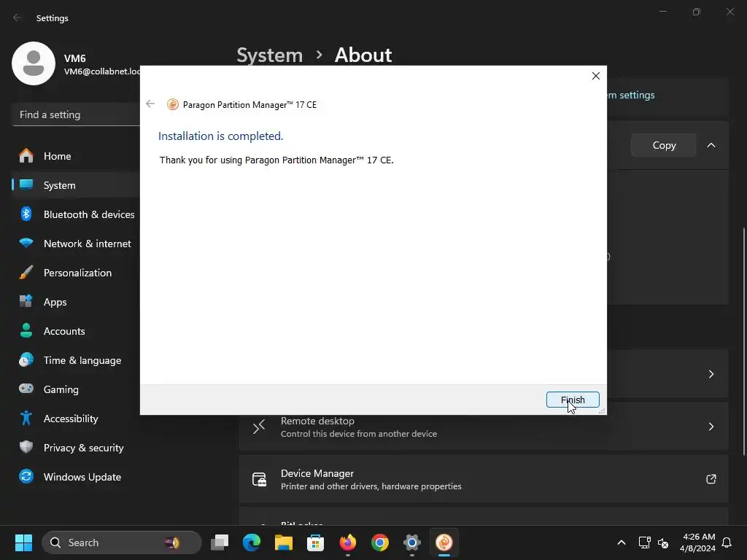Go to Home in the Settings sidebar
This screenshot has width=747, height=560.
coord(76,156)
